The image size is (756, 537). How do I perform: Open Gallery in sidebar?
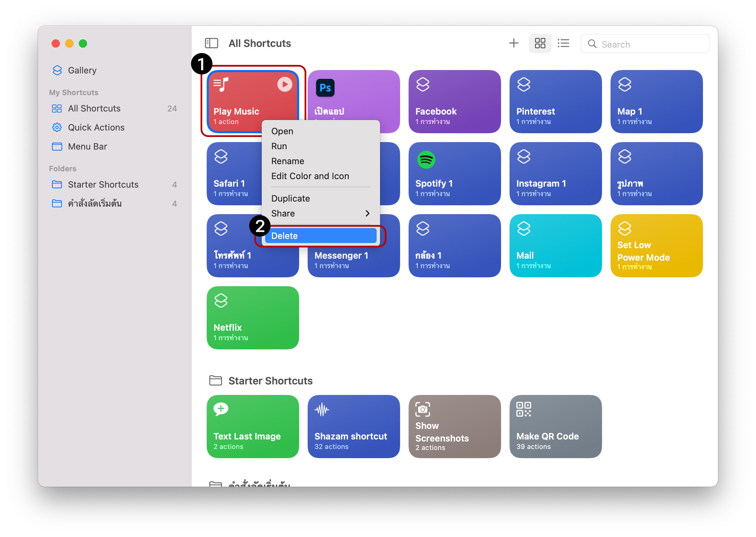[x=82, y=70]
